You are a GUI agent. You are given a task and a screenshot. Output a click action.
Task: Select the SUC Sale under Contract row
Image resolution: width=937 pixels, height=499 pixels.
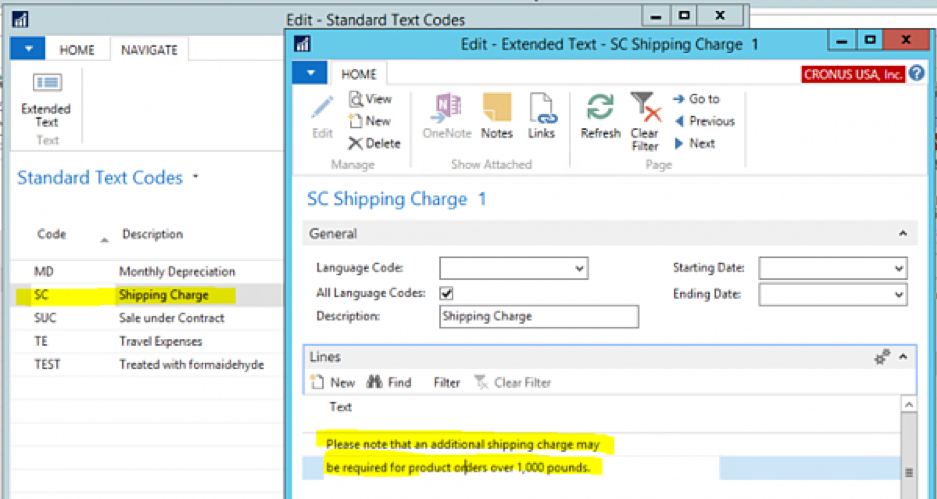click(146, 318)
